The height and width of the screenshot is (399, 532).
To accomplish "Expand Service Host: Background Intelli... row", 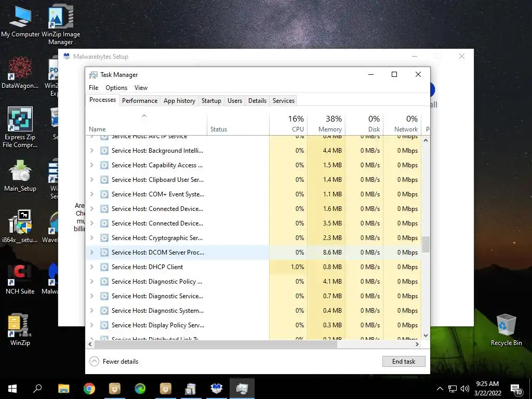I will point(91,151).
